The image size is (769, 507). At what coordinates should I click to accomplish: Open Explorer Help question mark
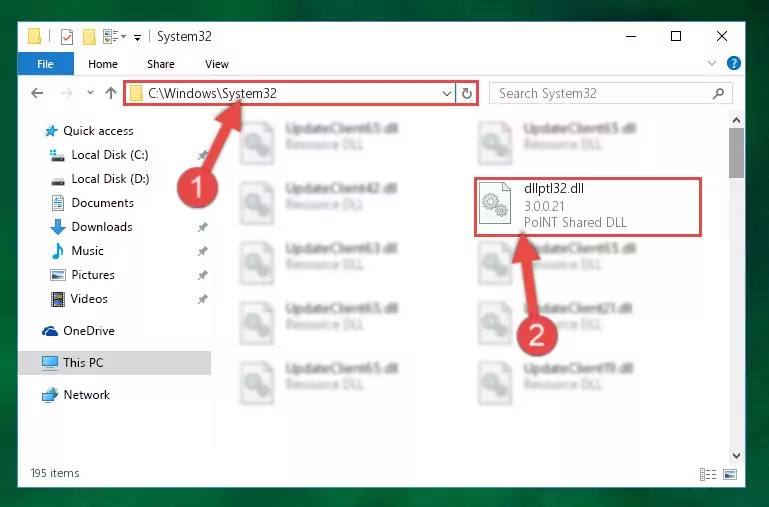(734, 63)
